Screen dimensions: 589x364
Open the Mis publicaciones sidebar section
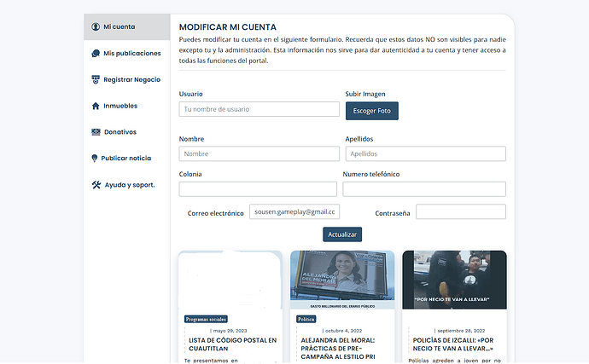131,54
